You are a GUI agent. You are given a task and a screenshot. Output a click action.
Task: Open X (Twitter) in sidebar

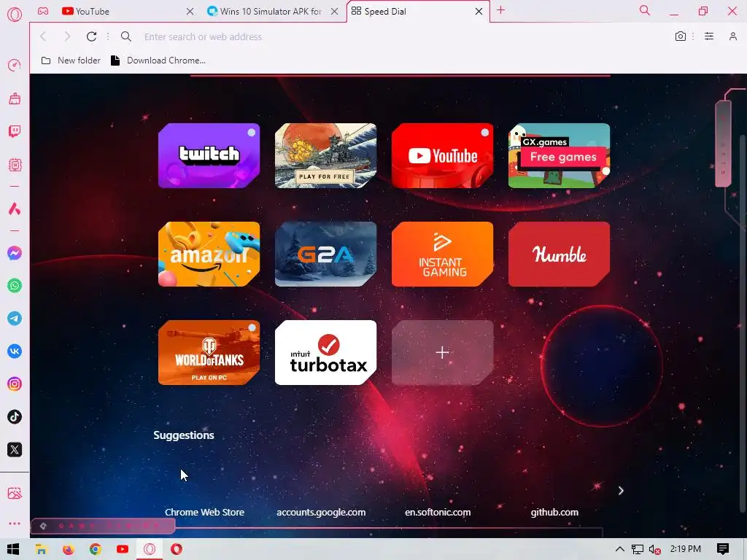pyautogui.click(x=15, y=450)
